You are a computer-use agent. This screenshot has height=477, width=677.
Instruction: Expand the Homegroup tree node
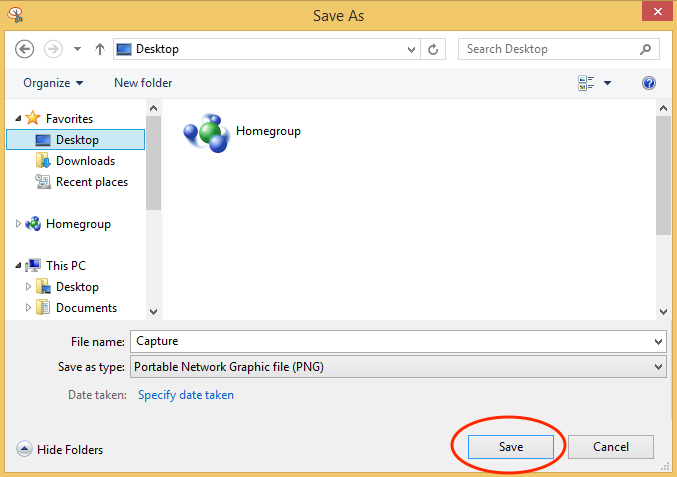pos(18,224)
